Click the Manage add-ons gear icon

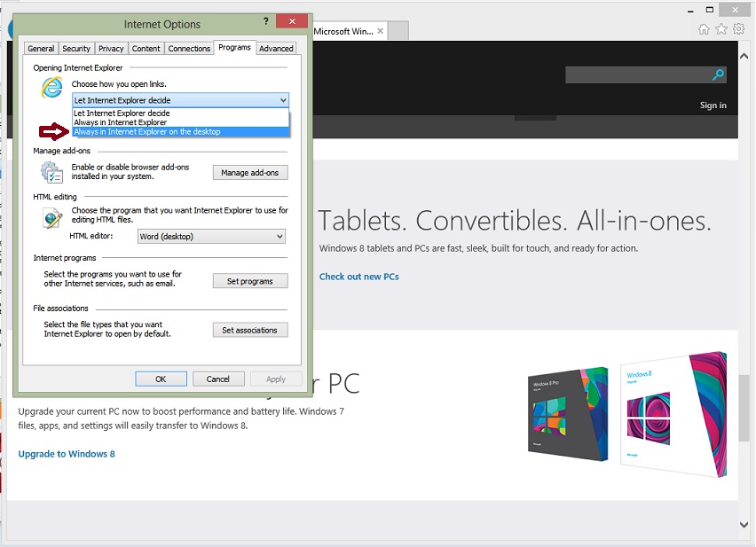(51, 172)
